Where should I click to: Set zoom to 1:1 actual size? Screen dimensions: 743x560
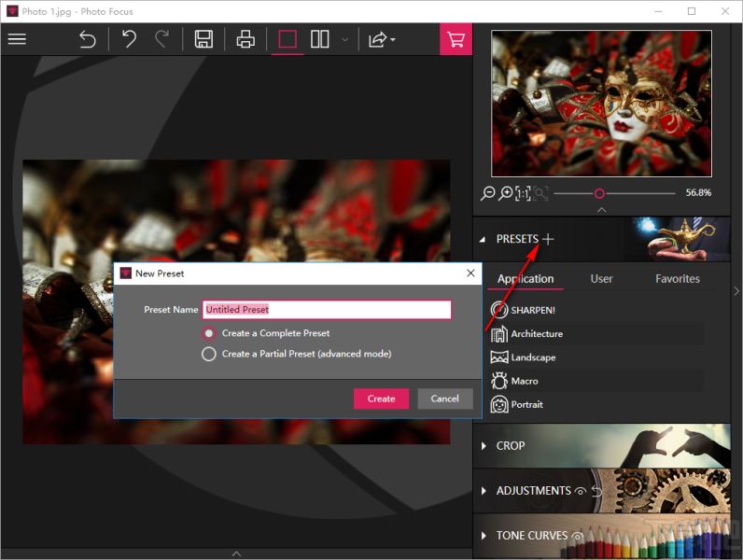(523, 193)
